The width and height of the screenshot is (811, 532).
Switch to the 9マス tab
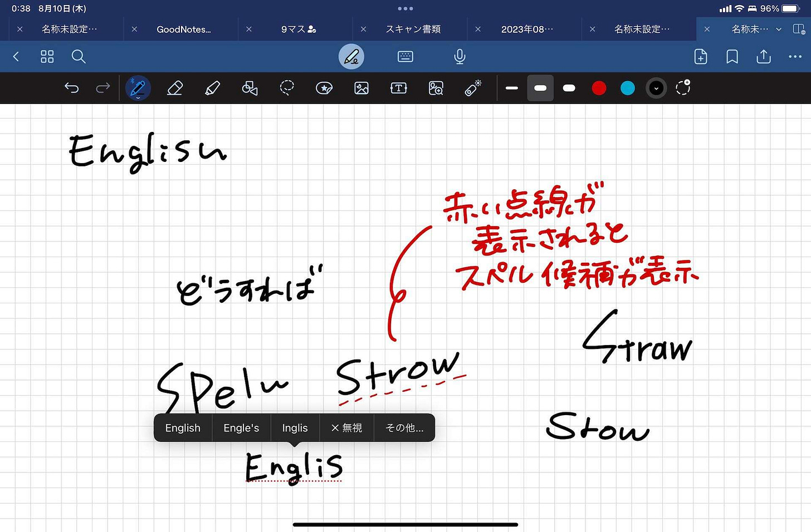tap(298, 29)
